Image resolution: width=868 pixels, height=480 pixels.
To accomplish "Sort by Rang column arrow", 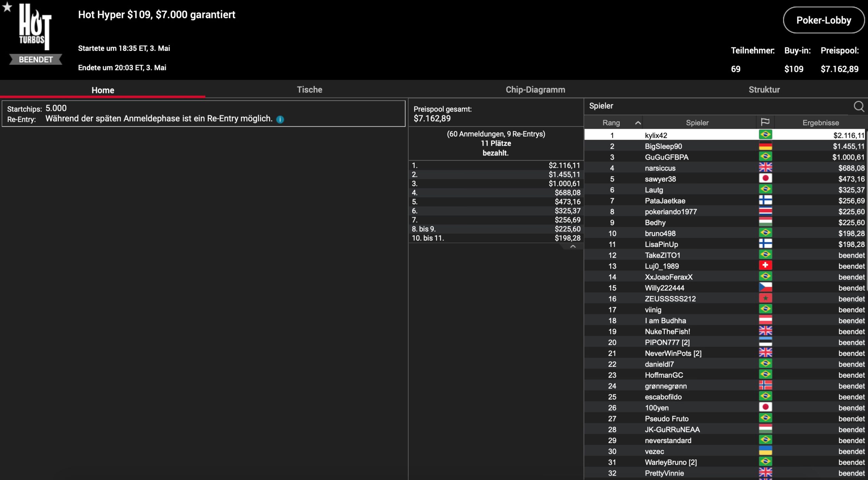I will tap(638, 123).
